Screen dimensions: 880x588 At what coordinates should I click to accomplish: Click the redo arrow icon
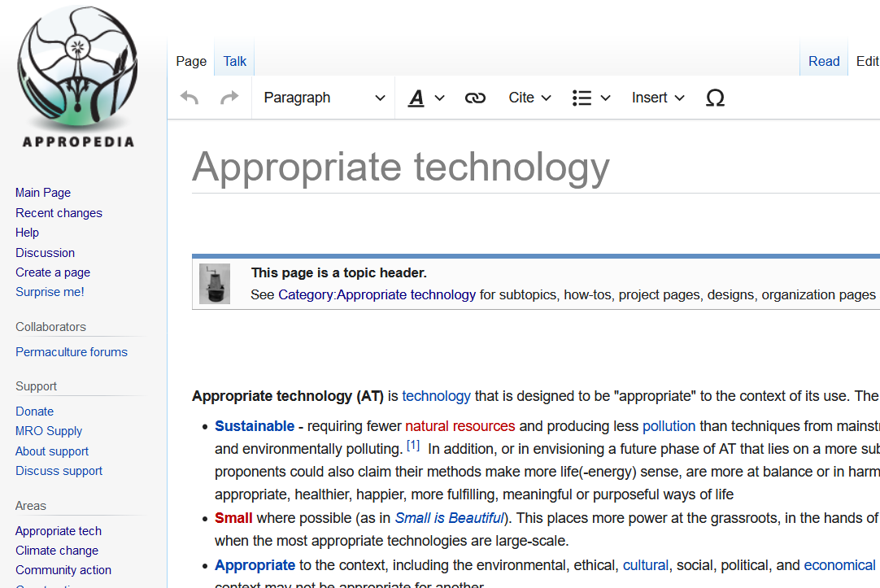coord(230,98)
